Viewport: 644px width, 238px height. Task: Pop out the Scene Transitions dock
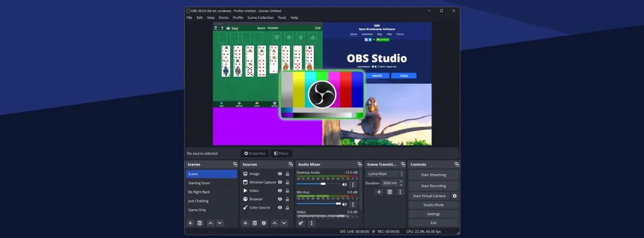coord(402,164)
